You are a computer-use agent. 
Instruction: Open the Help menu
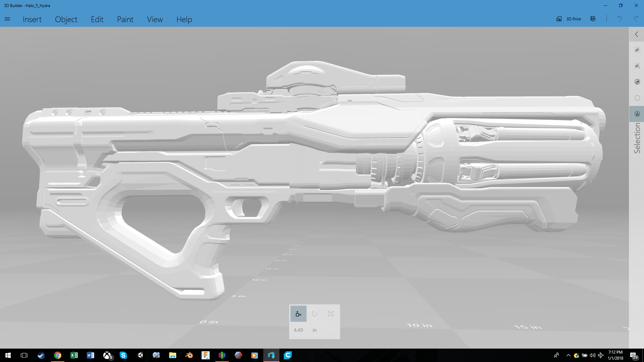pos(184,19)
